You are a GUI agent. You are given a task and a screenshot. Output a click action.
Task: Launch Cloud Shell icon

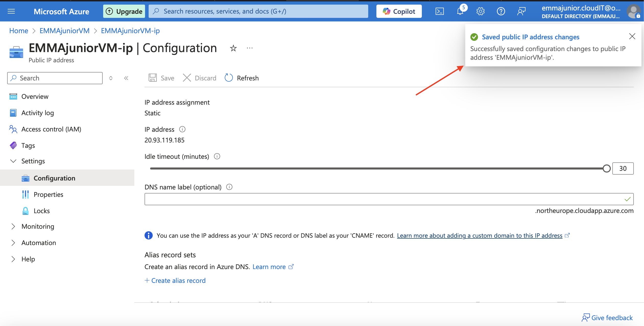pos(439,11)
